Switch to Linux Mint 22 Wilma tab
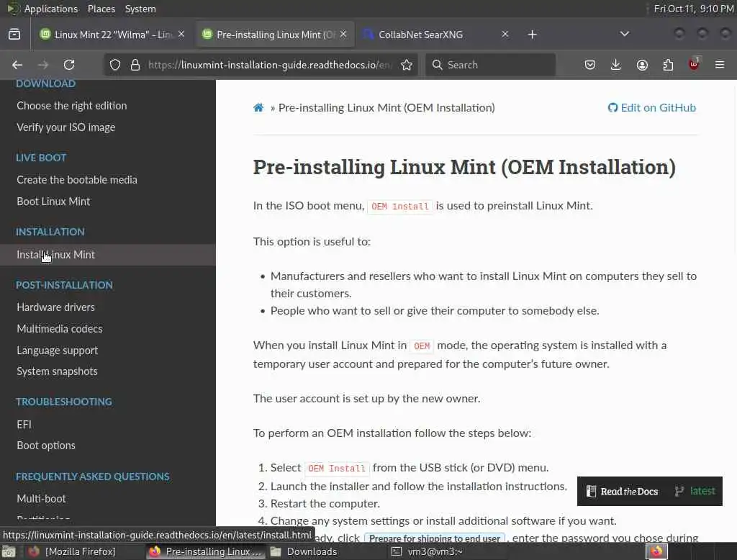This screenshot has height=560, width=737. [113, 35]
